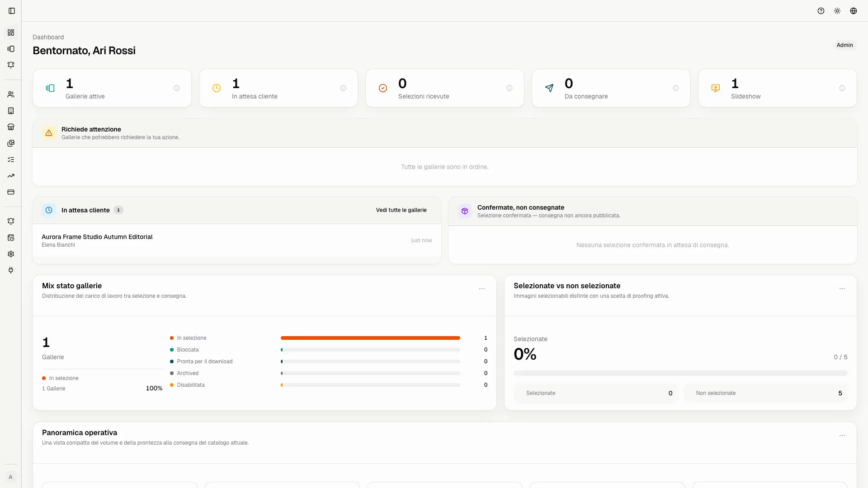The width and height of the screenshot is (868, 488).
Task: Show info for Da consegnare card
Action: (x=676, y=88)
